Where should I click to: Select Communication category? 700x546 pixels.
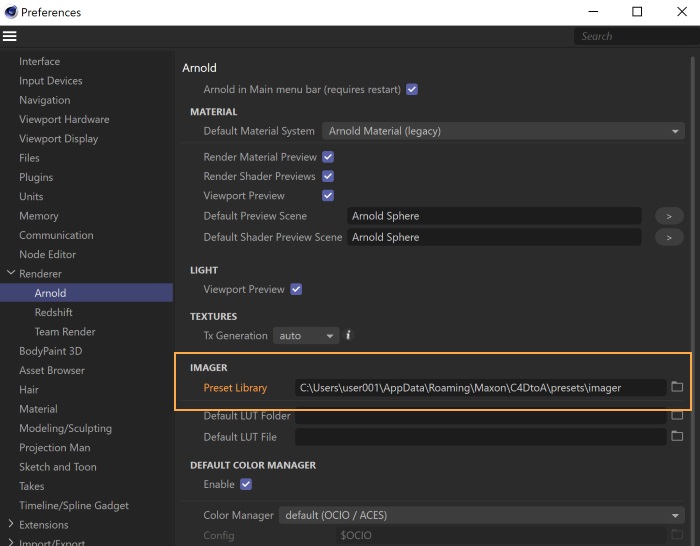(56, 235)
